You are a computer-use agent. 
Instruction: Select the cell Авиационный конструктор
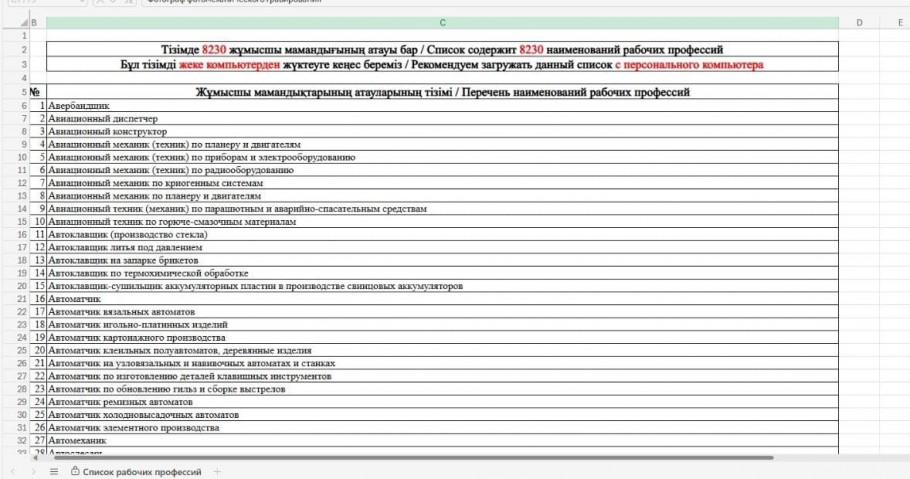point(442,131)
